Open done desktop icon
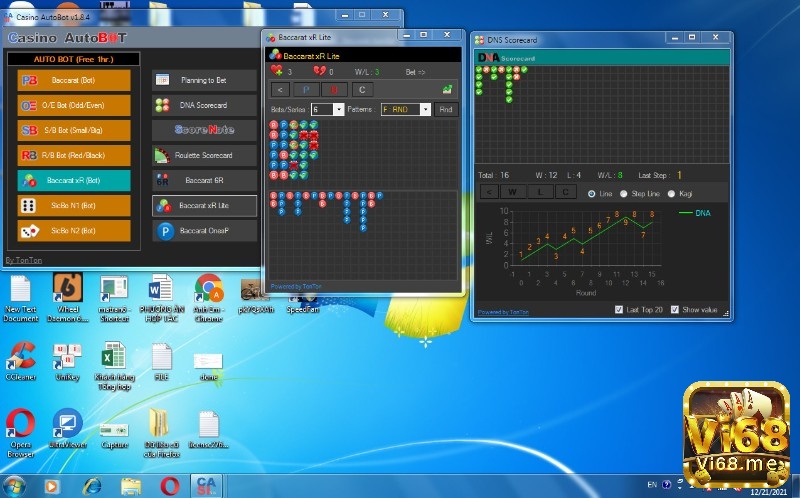Image resolution: width=800 pixels, height=498 pixels. pos(208,366)
